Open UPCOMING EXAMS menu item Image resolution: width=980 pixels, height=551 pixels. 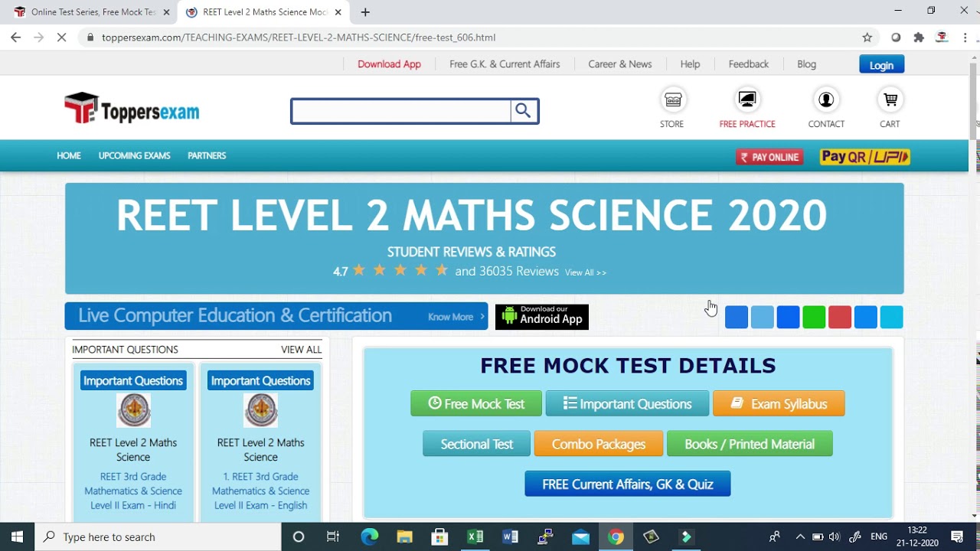coord(135,155)
